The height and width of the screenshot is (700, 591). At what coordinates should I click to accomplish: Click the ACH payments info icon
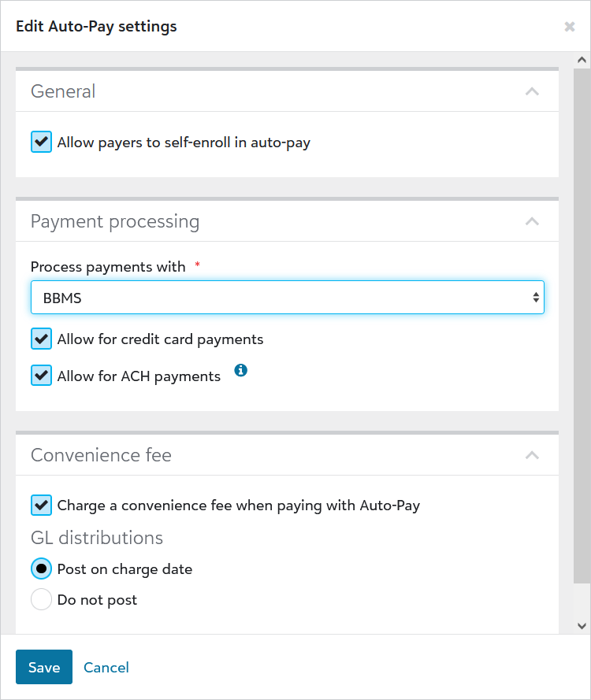coord(241,369)
